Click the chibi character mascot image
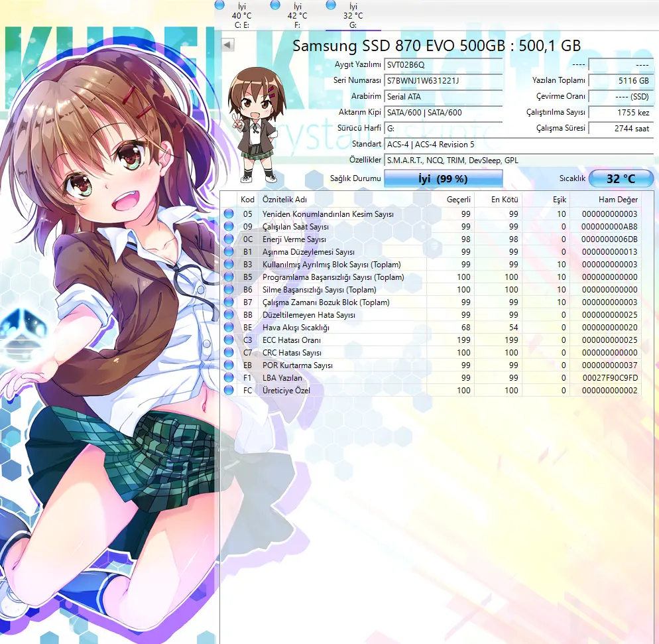Image resolution: width=659 pixels, height=644 pixels. point(257,125)
